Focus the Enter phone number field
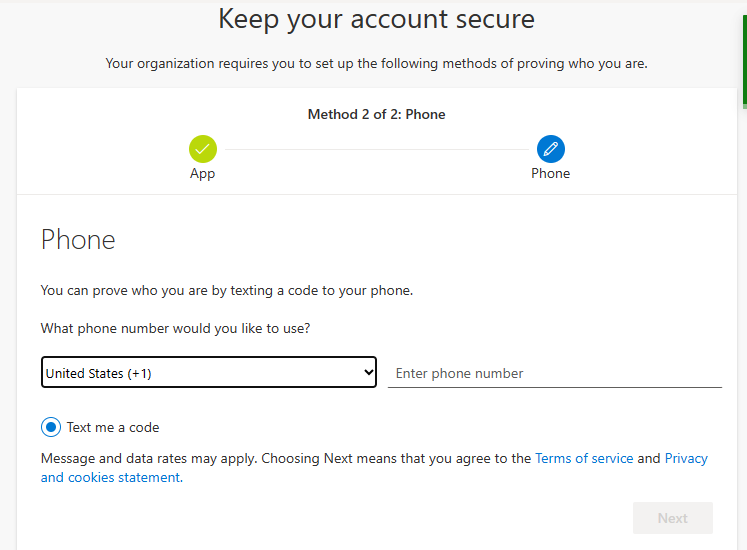This screenshot has width=747, height=550. [x=555, y=373]
